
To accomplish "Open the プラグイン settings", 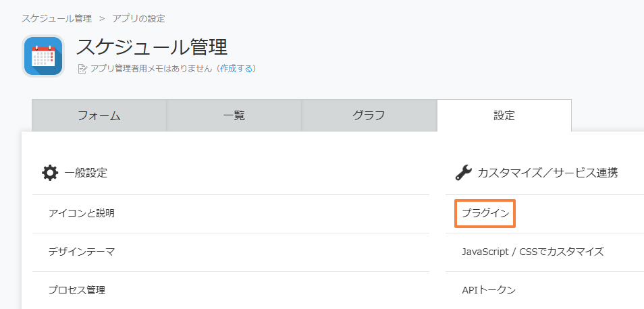I will click(x=485, y=213).
